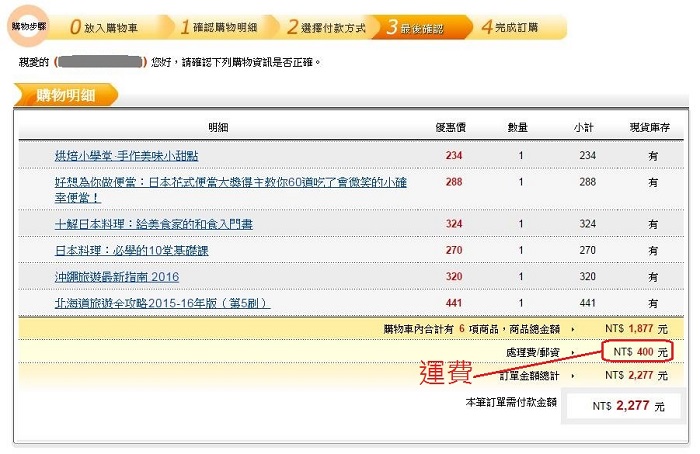Click stock status 有 in 10堂基礎課 row

653,250
